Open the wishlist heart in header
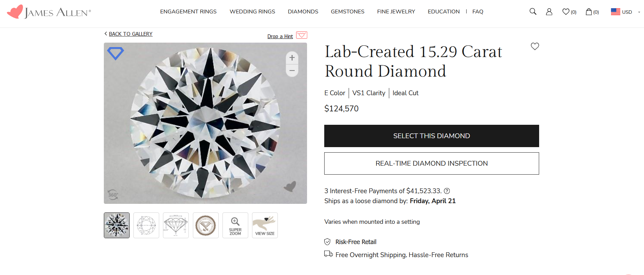This screenshot has height=275, width=644. 566,12
